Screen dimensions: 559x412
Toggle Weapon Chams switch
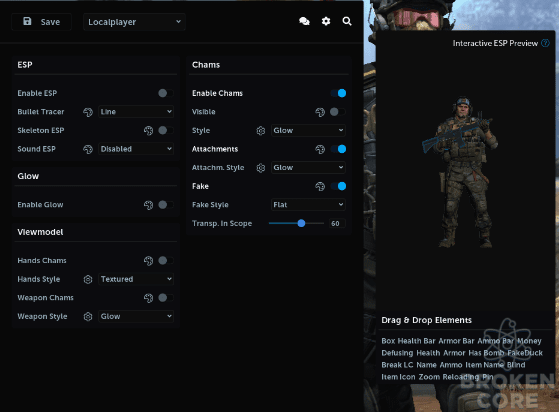click(x=166, y=298)
